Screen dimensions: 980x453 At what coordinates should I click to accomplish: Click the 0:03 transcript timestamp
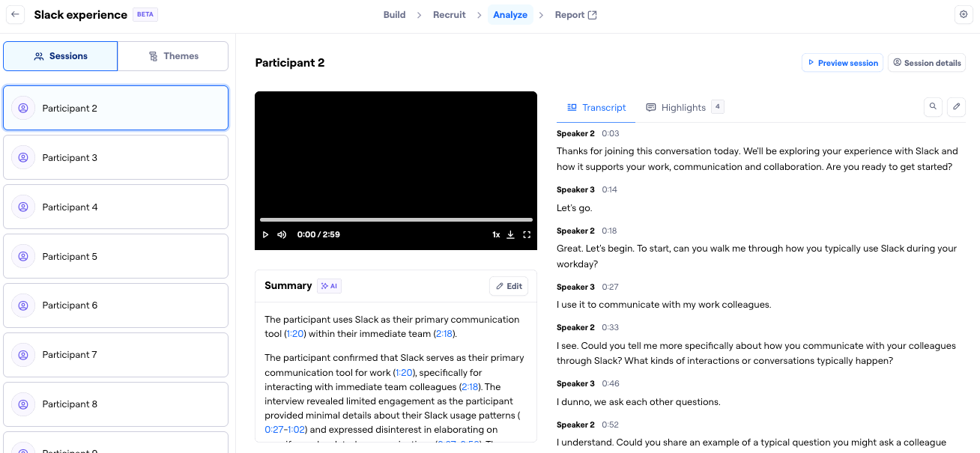pyautogui.click(x=610, y=133)
